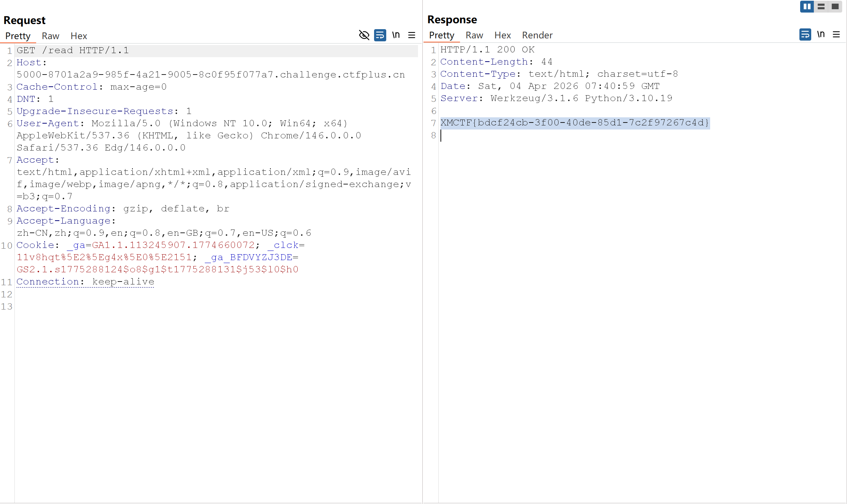Toggle the hide non-printable eye icon in Request

[x=364, y=35]
